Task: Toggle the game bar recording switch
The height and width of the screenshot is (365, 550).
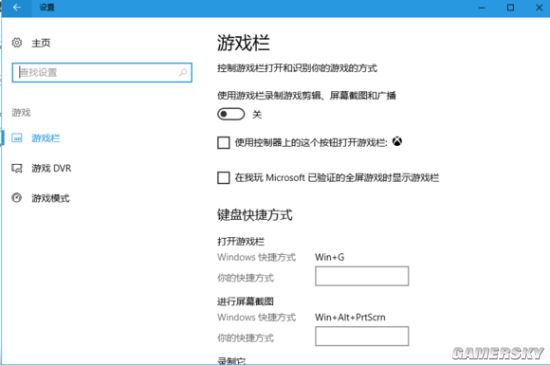Action: pyautogui.click(x=231, y=114)
